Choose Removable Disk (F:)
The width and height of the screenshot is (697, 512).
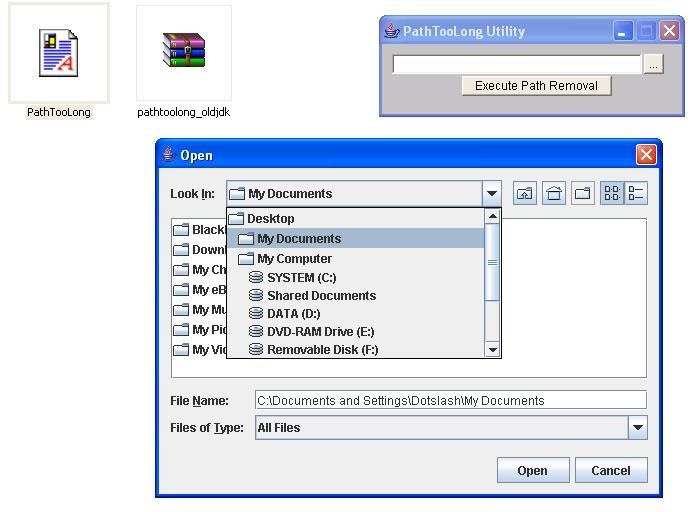(356, 349)
